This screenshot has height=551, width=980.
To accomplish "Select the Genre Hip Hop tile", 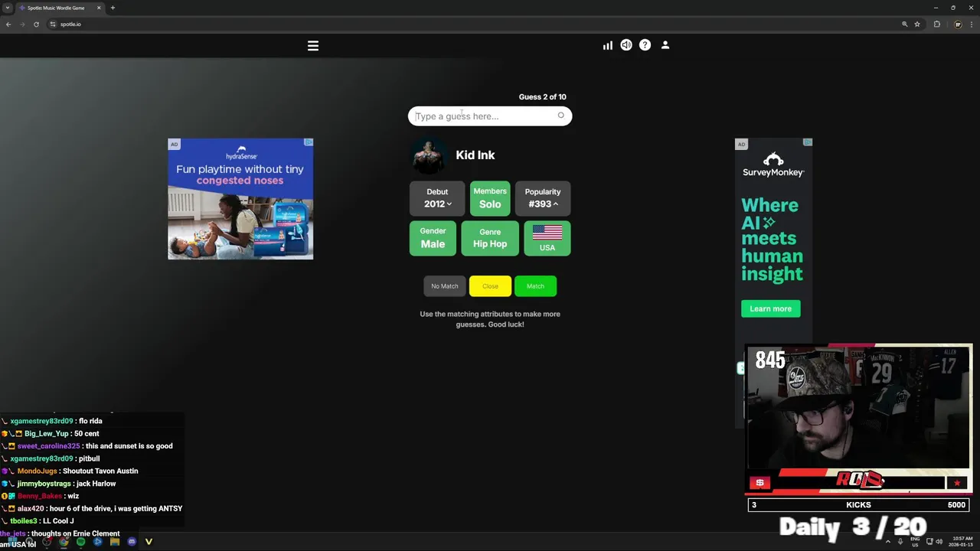I will [x=490, y=238].
